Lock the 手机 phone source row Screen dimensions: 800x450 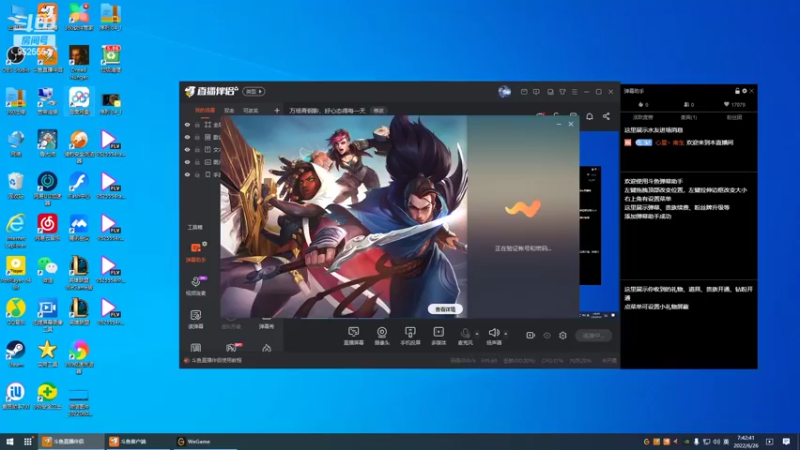pyautogui.click(x=197, y=174)
